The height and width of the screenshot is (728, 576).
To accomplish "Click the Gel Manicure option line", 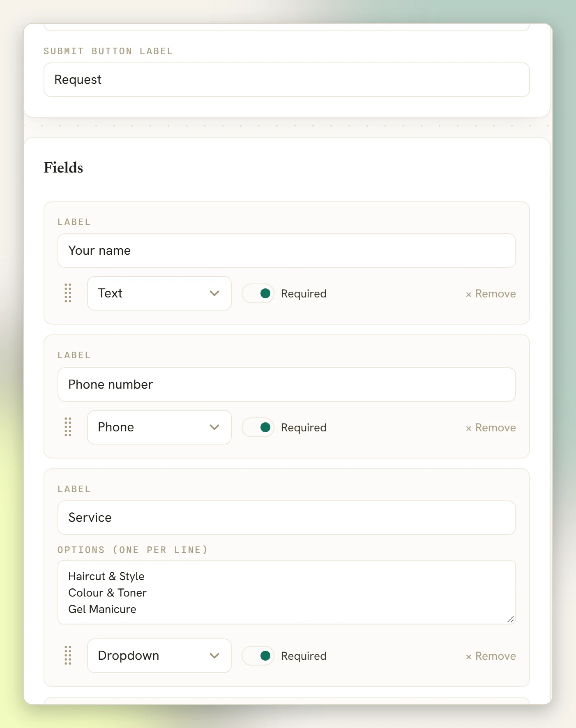I will point(102,609).
